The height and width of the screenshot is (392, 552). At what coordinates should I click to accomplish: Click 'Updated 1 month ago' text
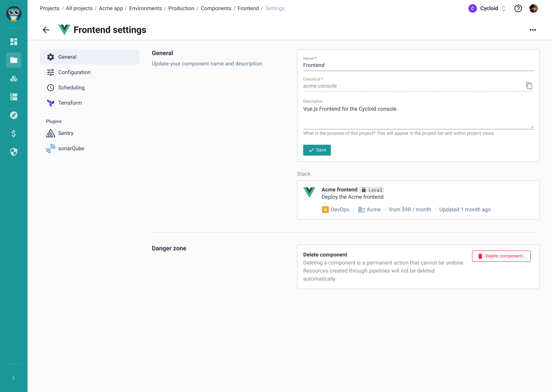coord(465,210)
